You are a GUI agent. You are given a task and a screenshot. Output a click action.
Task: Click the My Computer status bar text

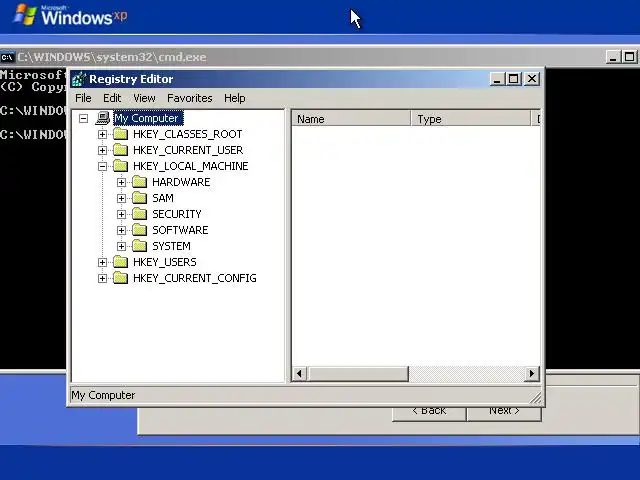(103, 395)
